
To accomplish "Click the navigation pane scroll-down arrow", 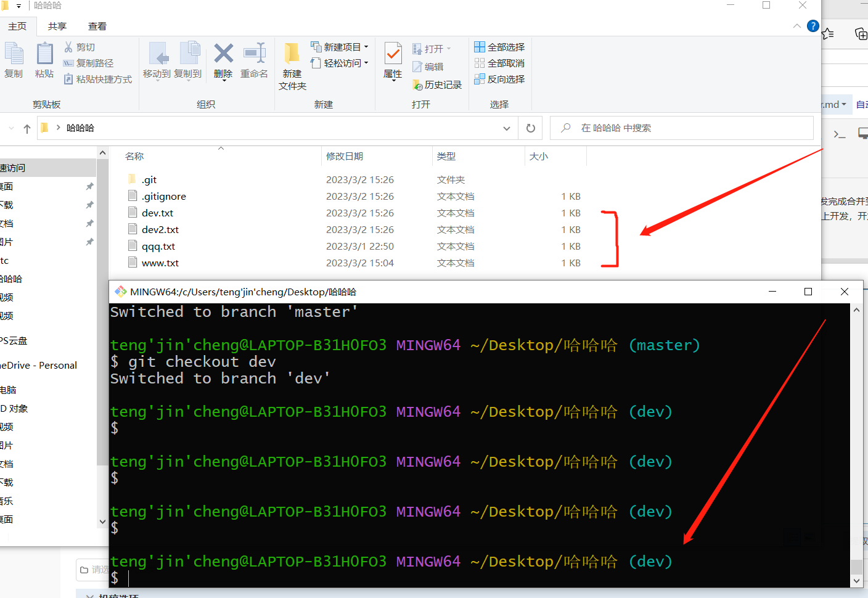I will click(x=102, y=522).
